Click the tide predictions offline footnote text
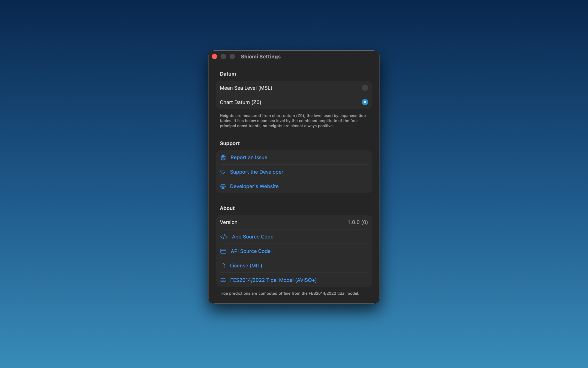 [x=289, y=293]
